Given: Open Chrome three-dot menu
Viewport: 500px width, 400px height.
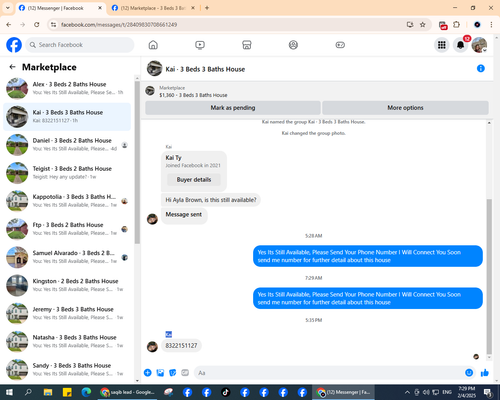Looking at the screenshot, I should pyautogui.click(x=491, y=25).
